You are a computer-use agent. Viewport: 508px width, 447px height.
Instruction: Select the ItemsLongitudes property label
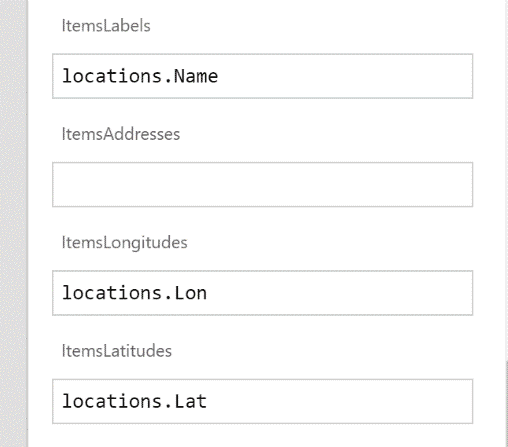124,243
